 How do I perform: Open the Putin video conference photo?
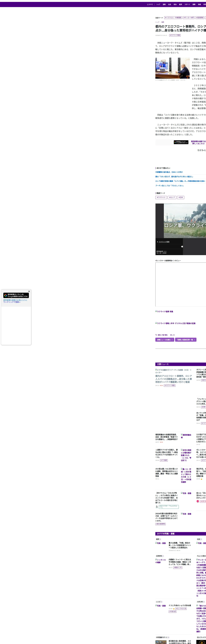click(x=173, y=68)
